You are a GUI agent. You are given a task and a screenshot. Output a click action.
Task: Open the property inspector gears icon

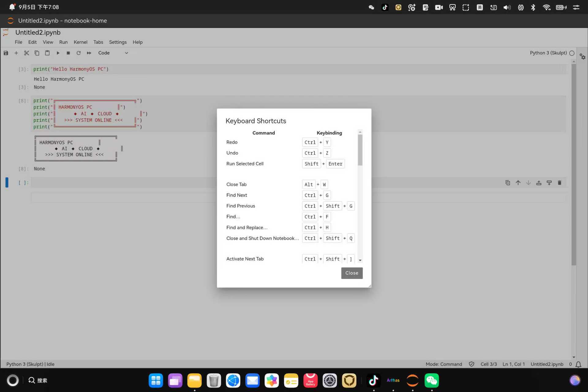tap(582, 57)
